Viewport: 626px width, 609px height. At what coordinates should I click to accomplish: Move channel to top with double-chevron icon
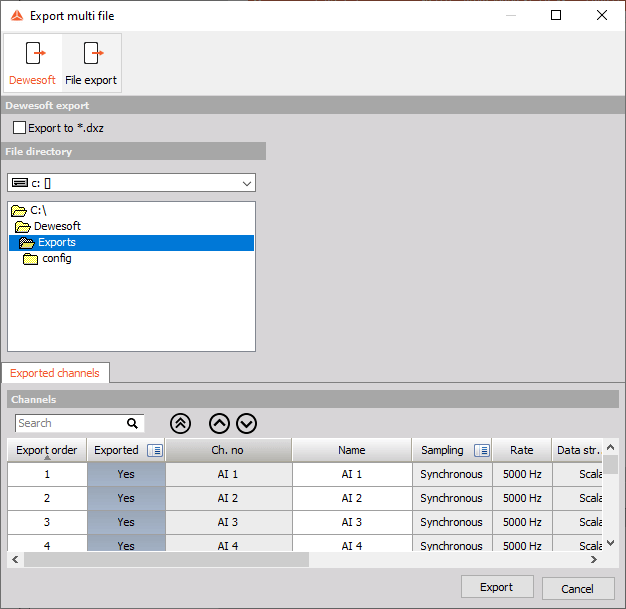pos(180,424)
